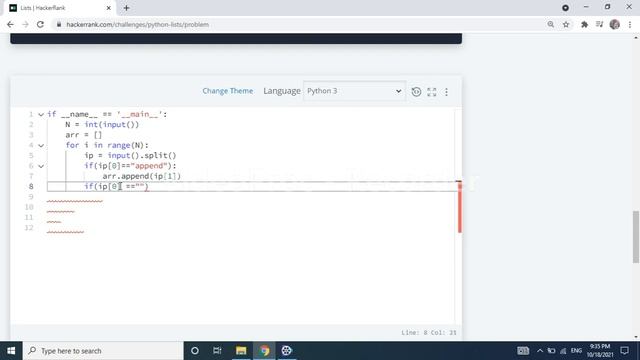Viewport: 640px width, 360px height.
Task: Click the arr = [] line
Action: (84, 135)
